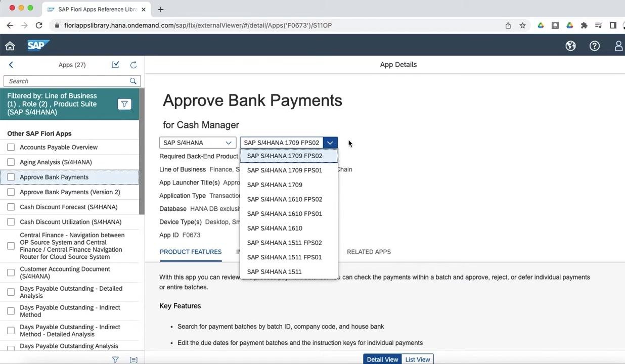Tick checkbox for Cash Discount Forecast
Viewport: 625px width, 364px height.
click(11, 207)
